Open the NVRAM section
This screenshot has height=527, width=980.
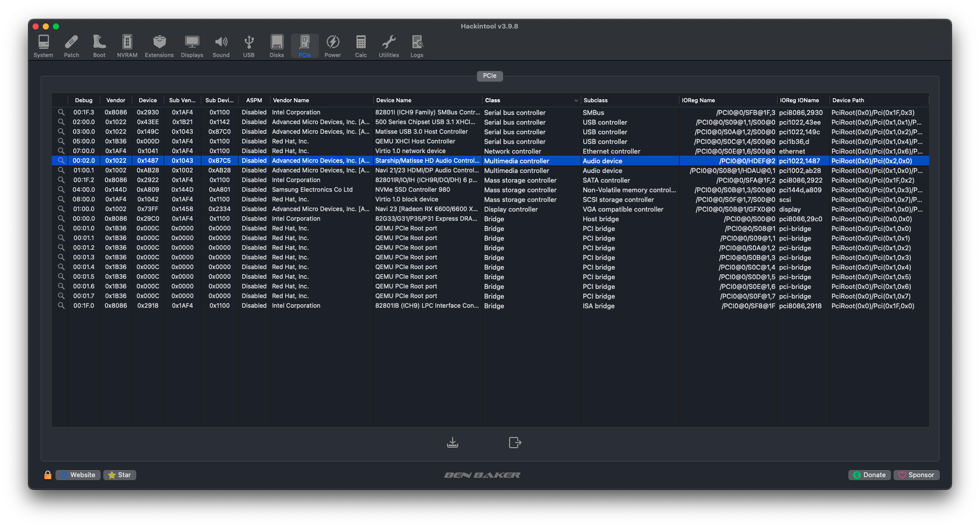(127, 46)
